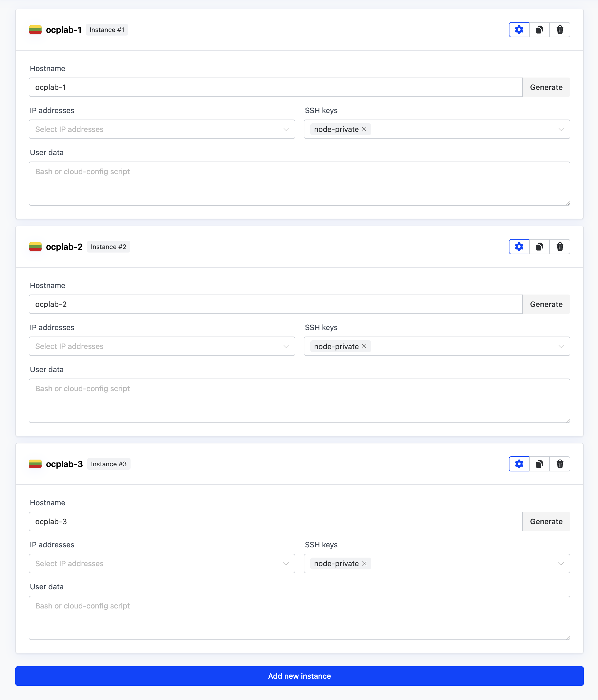Duplicate the ocplab-3 instance
The image size is (598, 700).
539,464
